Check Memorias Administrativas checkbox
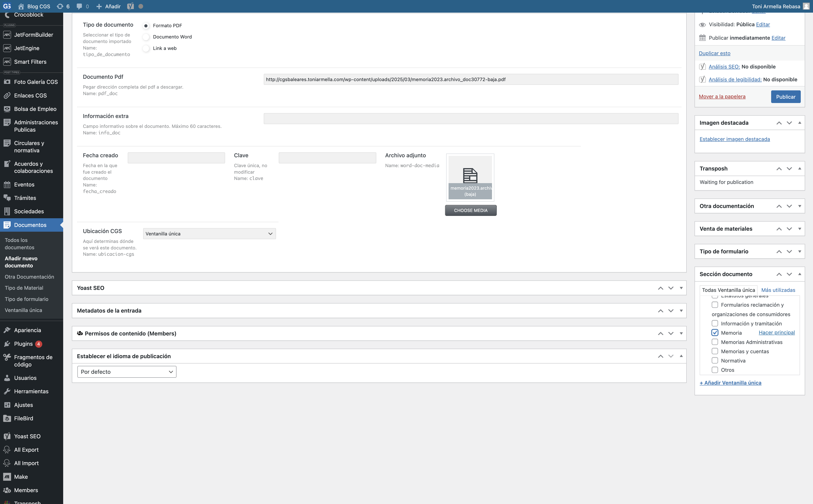 pos(715,342)
